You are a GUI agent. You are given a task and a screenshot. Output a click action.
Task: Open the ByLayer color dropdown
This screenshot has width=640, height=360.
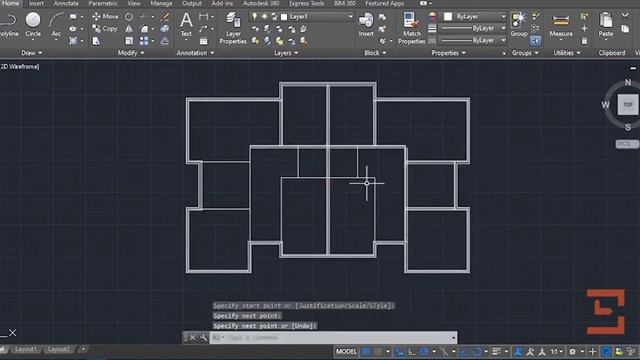click(503, 16)
